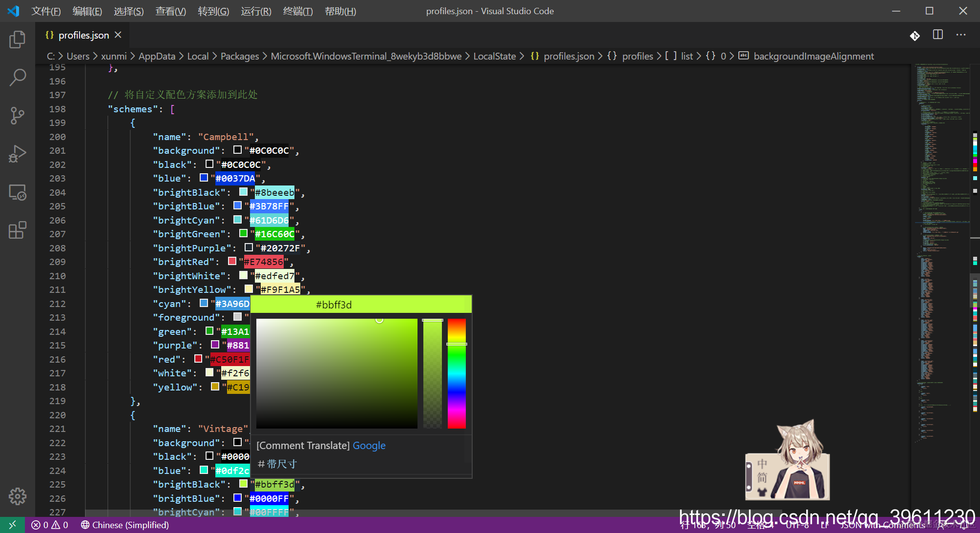Open the Source Control view
This screenshot has width=980, height=533.
pyautogui.click(x=18, y=116)
